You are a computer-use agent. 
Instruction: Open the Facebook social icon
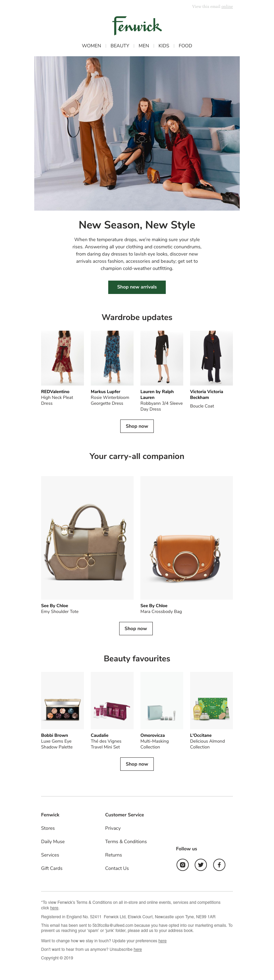click(x=219, y=865)
